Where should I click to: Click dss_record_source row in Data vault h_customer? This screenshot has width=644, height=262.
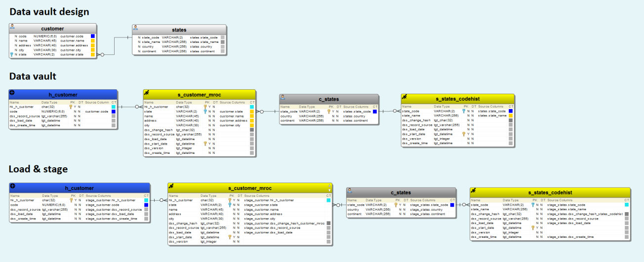63,116
